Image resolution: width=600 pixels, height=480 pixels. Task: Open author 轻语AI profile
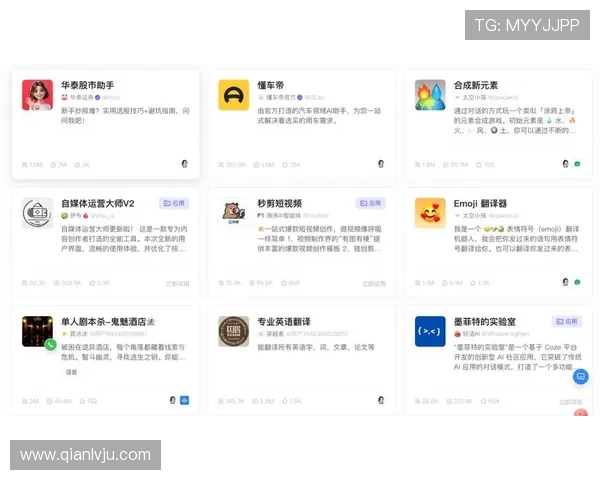pyautogui.click(x=471, y=334)
